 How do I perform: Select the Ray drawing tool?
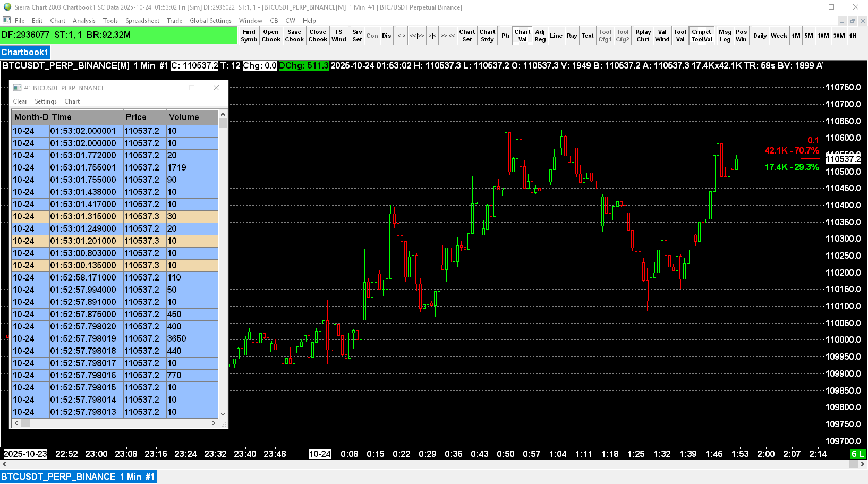[x=572, y=36]
